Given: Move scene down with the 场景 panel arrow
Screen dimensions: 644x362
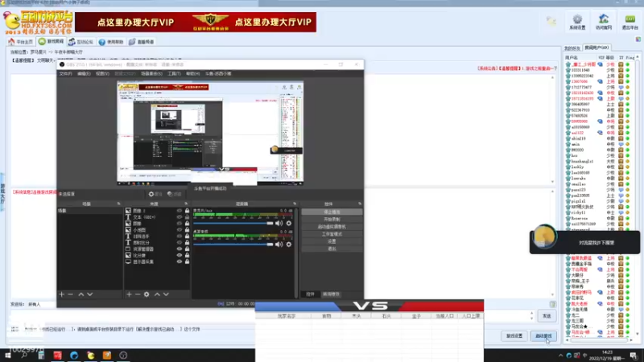Looking at the screenshot, I should pyautogui.click(x=90, y=294).
